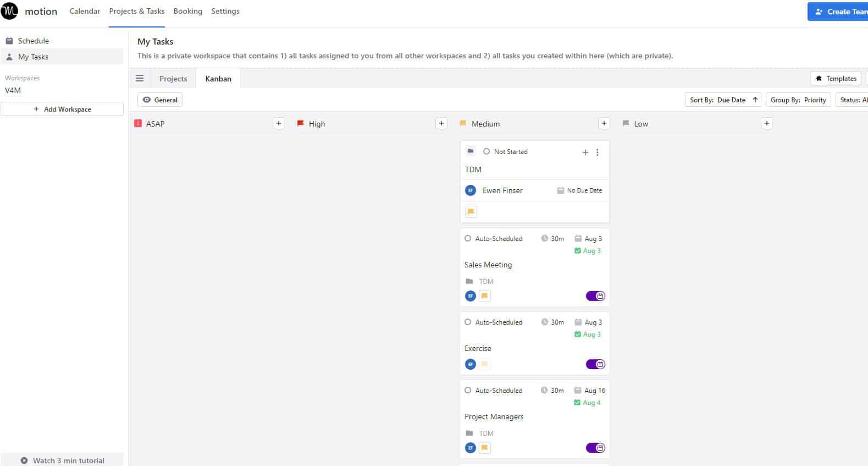The image size is (868, 466).
Task: Click the 30m duration on Sales Meeting
Action: 552,239
